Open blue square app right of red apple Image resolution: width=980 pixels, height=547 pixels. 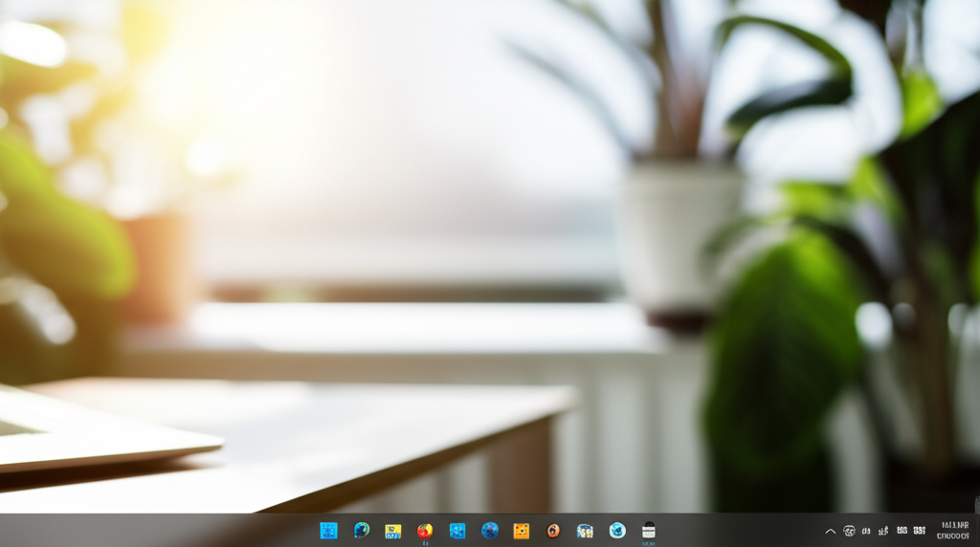[457, 531]
